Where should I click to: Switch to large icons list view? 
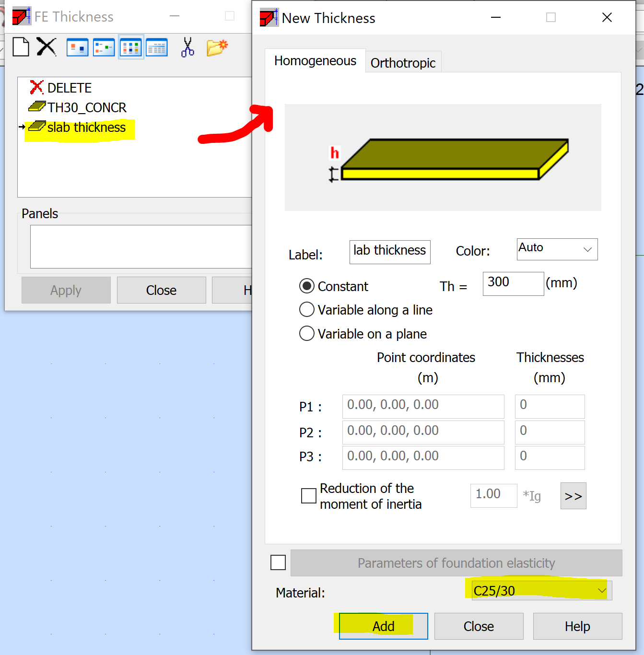(77, 47)
